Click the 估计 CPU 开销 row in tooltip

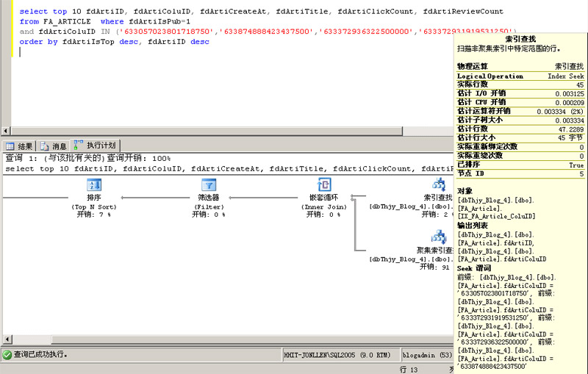[520, 103]
